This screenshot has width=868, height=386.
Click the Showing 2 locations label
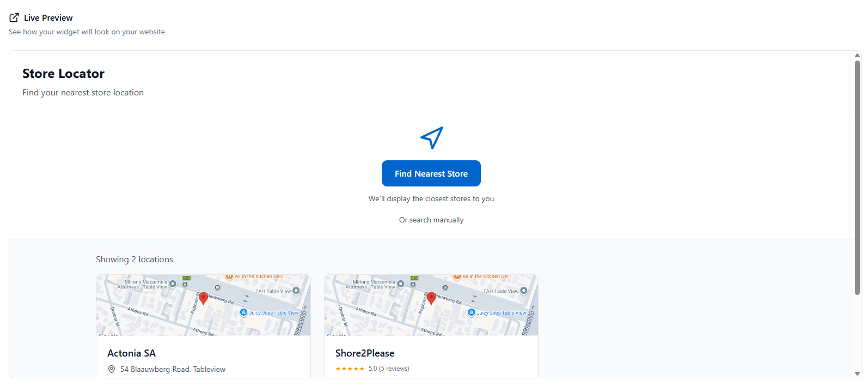click(x=135, y=260)
